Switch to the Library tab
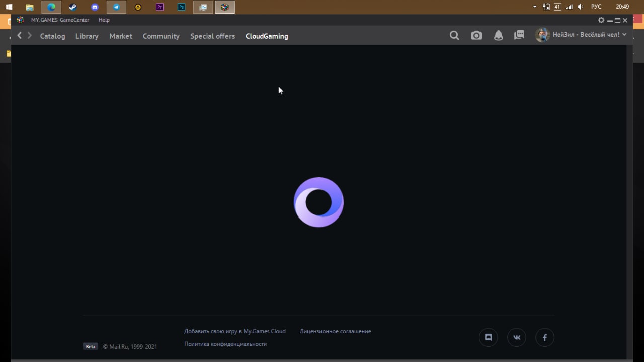 click(x=87, y=36)
